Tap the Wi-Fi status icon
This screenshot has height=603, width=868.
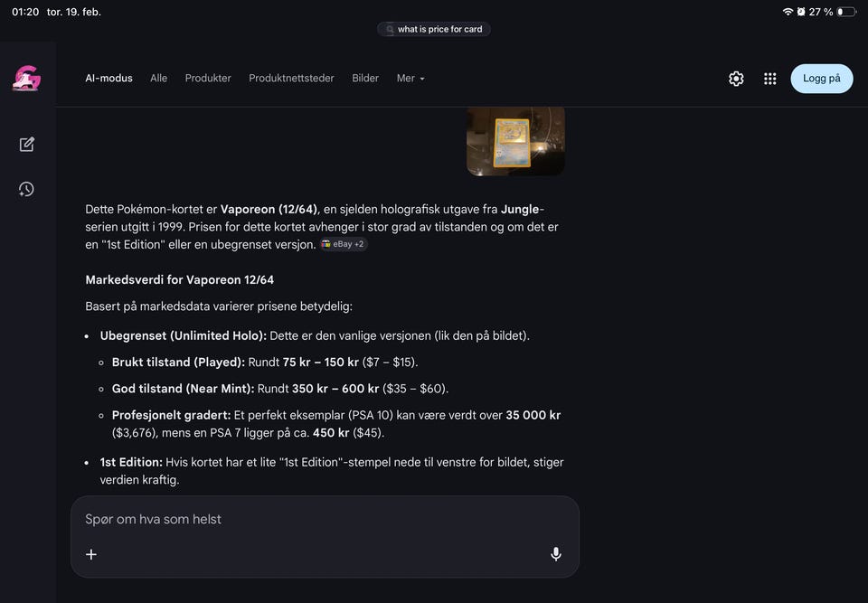pyautogui.click(x=788, y=12)
